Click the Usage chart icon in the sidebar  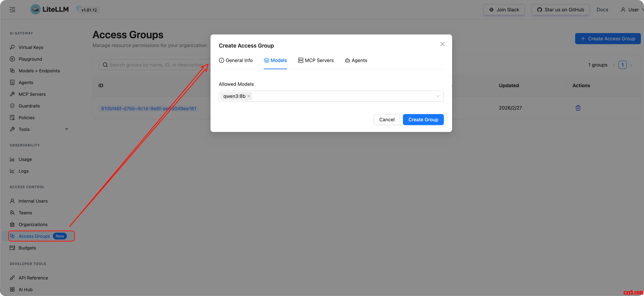point(12,159)
